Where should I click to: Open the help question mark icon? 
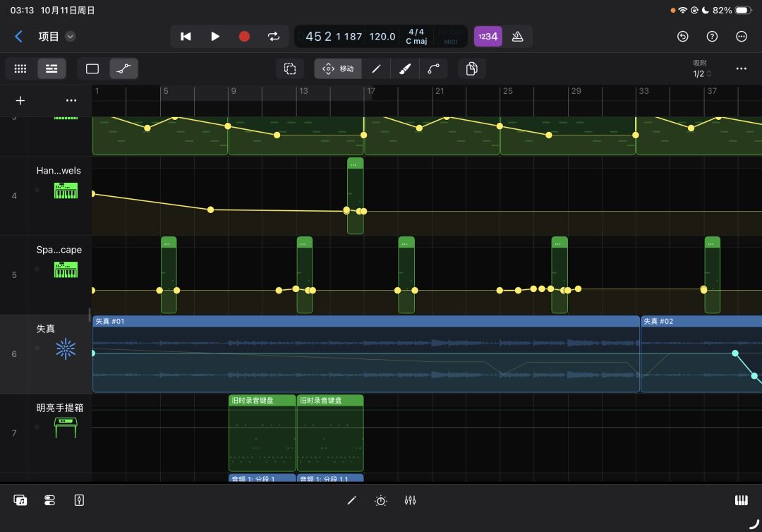[712, 37]
